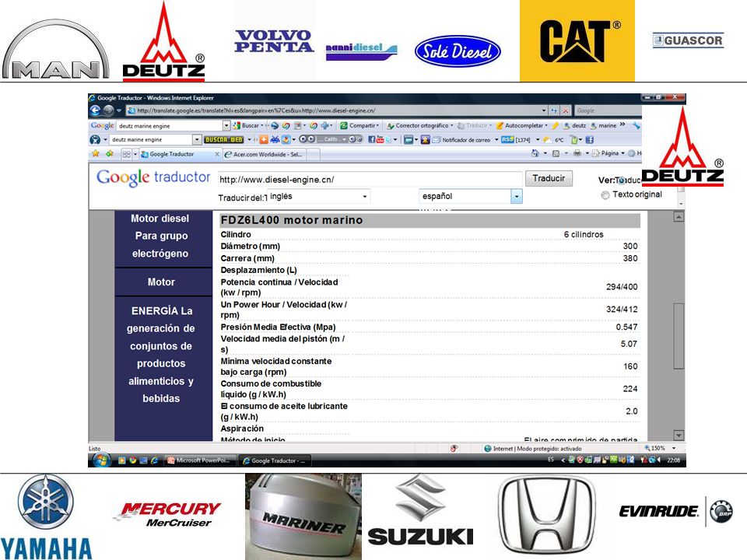Screen dimensions: 747x560
Task: Click the system clock 22:08
Action: point(674,460)
